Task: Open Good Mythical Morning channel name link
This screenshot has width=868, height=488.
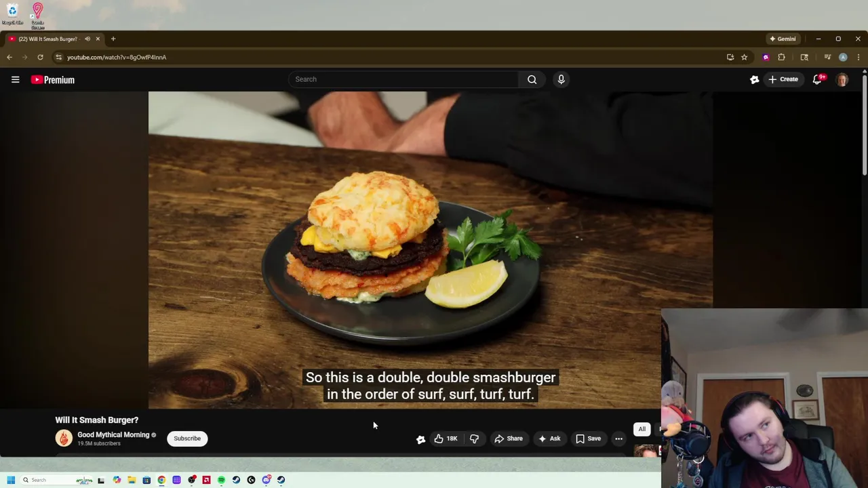Action: [113, 435]
